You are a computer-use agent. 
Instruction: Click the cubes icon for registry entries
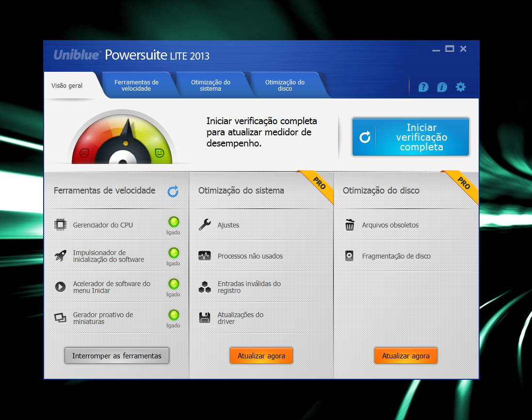tap(205, 287)
